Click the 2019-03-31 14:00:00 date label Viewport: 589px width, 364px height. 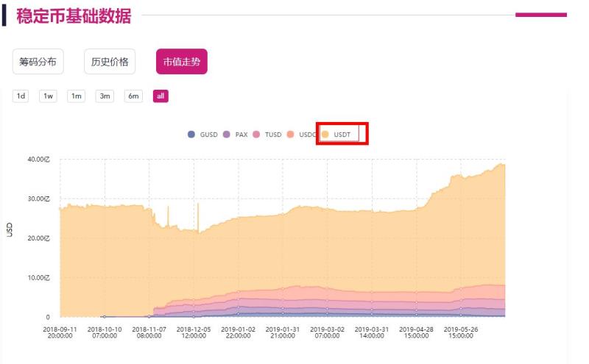372,332
